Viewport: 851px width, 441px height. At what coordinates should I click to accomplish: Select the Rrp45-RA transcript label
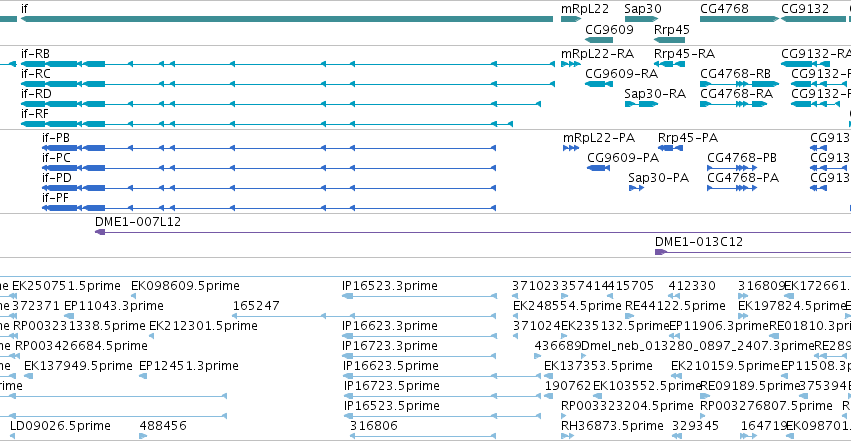pos(684,54)
